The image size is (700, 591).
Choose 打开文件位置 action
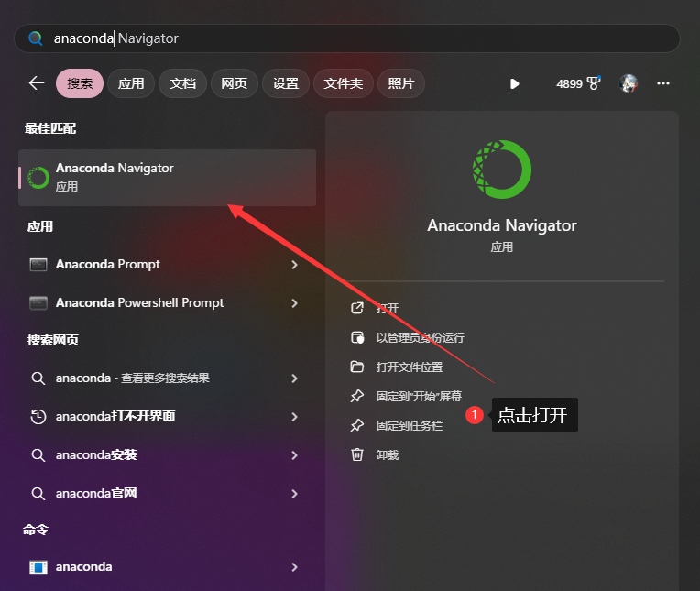pos(410,367)
